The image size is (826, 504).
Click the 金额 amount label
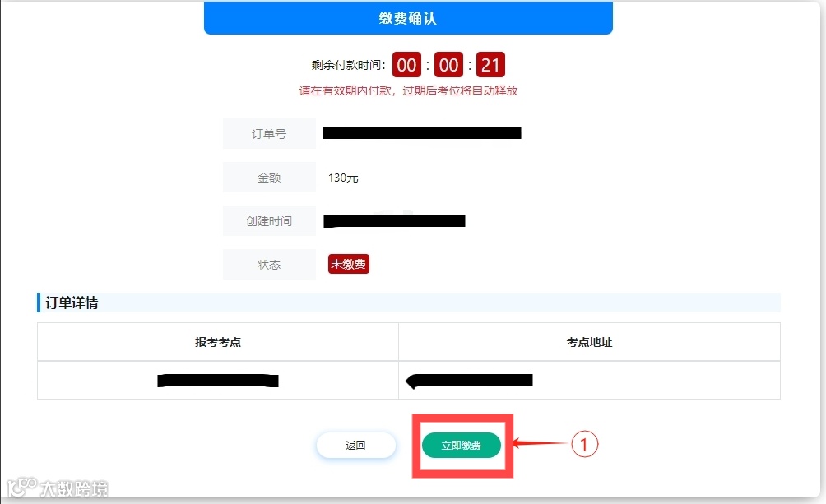coord(269,178)
